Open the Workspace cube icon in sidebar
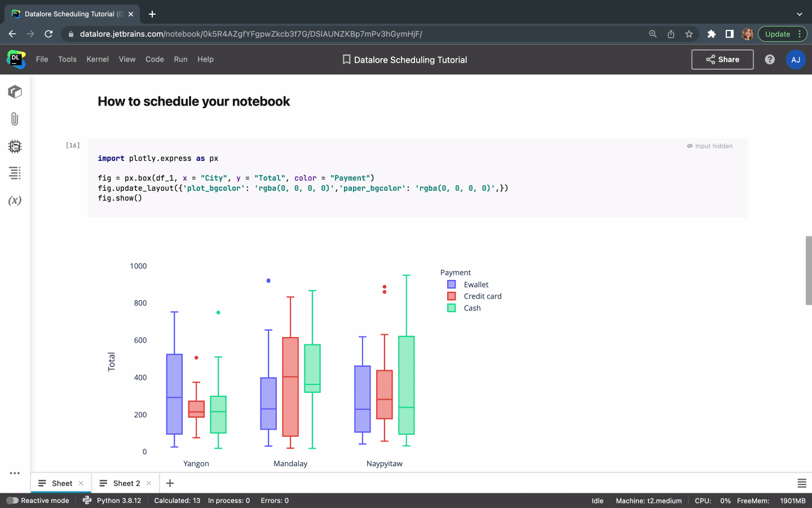Viewport: 812px width, 508px height. 15,92
